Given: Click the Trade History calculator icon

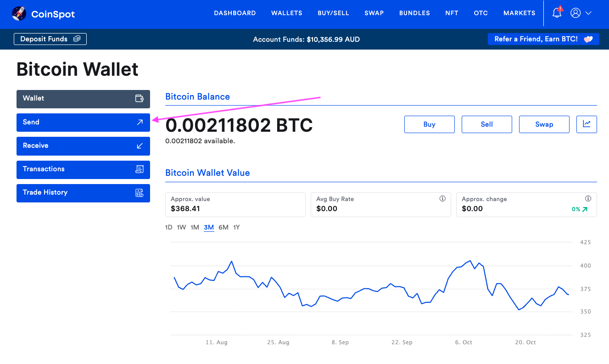Looking at the screenshot, I should [140, 193].
